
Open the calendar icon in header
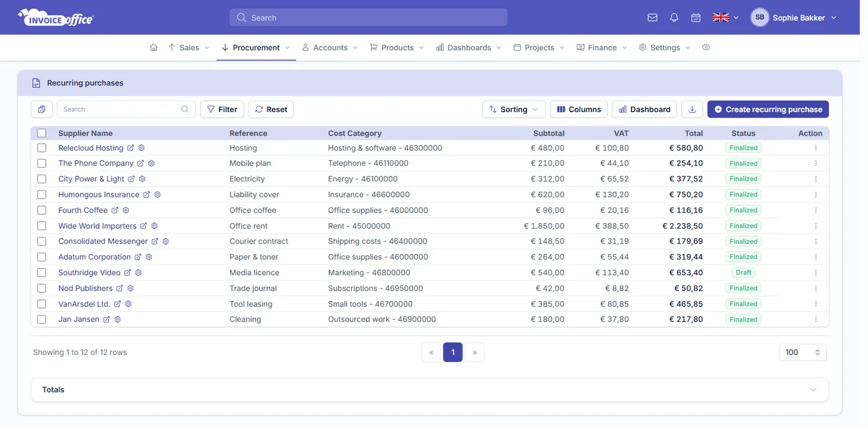696,18
